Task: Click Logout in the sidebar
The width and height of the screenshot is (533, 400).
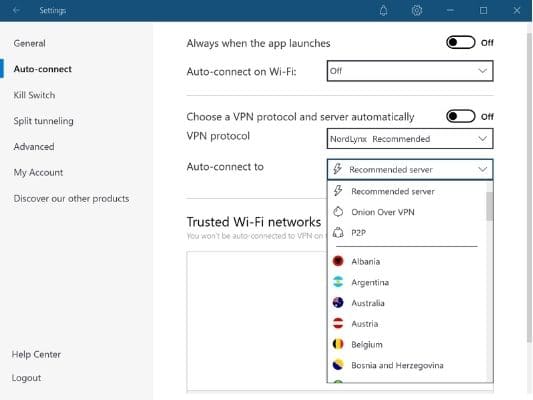Action: point(26,378)
